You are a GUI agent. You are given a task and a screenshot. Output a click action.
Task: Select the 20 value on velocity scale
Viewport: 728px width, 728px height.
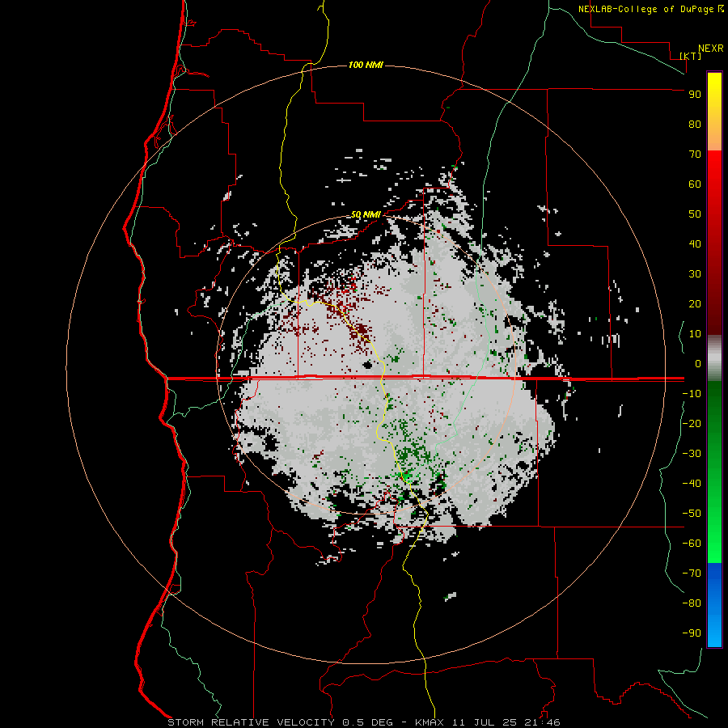(695, 303)
